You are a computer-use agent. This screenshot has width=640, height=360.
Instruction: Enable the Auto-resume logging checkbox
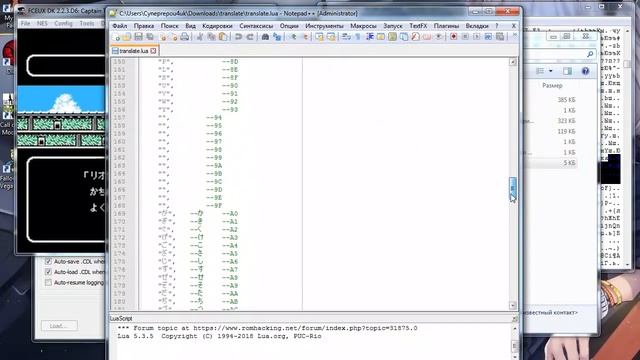[x=49, y=282]
